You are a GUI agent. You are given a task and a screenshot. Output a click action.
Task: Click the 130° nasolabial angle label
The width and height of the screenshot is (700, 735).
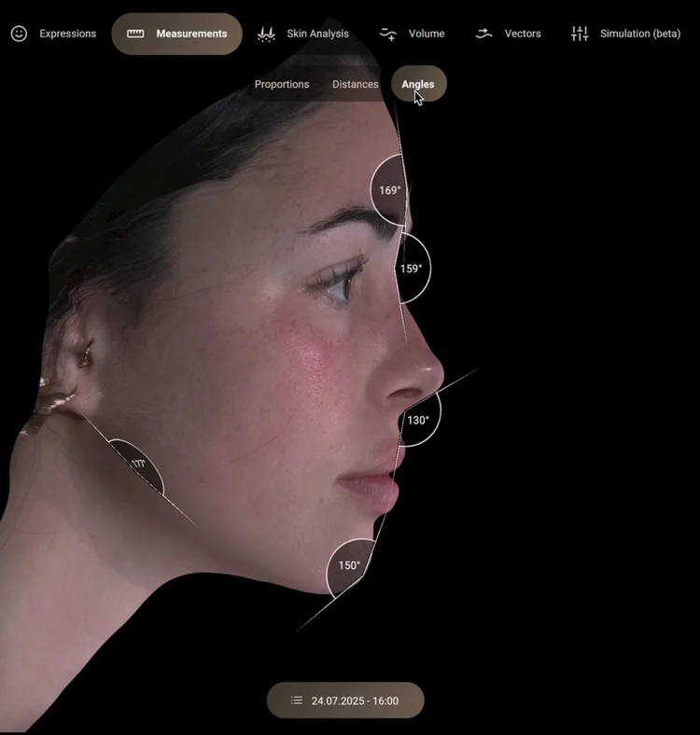coord(418,420)
